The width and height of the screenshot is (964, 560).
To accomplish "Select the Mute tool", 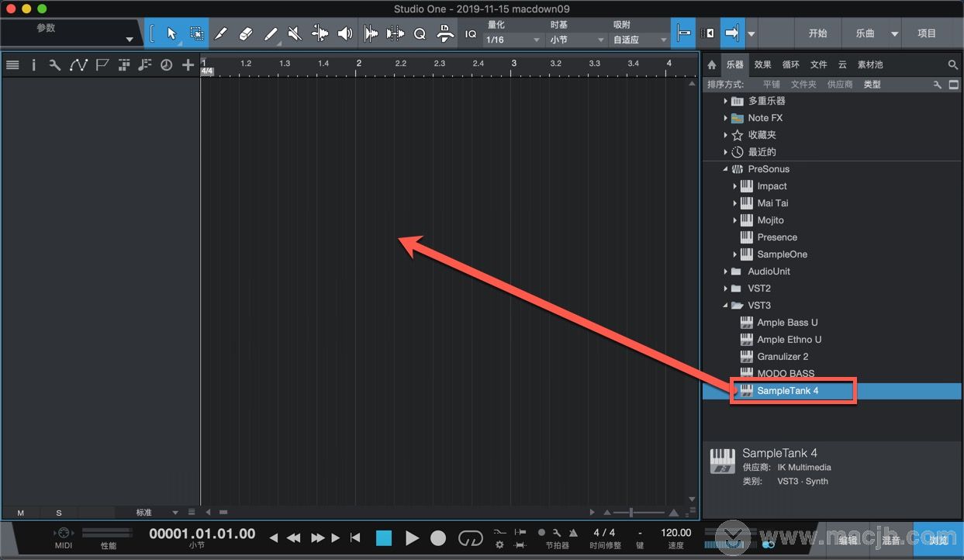I will [295, 34].
